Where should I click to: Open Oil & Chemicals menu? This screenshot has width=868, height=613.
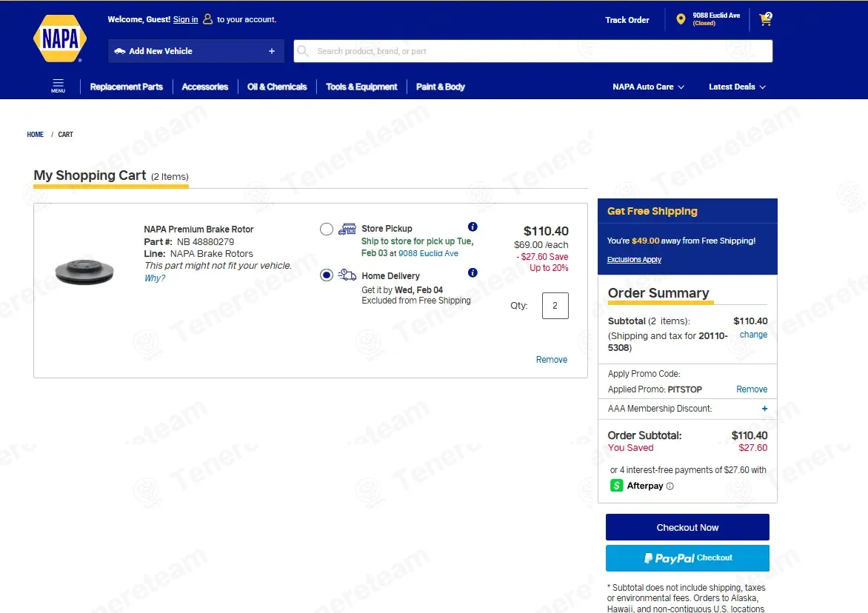[x=277, y=87]
